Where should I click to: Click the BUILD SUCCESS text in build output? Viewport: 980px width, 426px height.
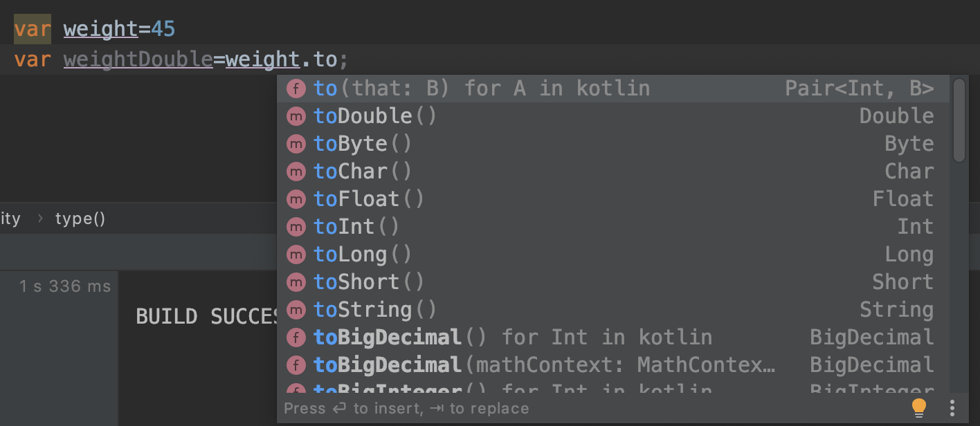tap(206, 317)
